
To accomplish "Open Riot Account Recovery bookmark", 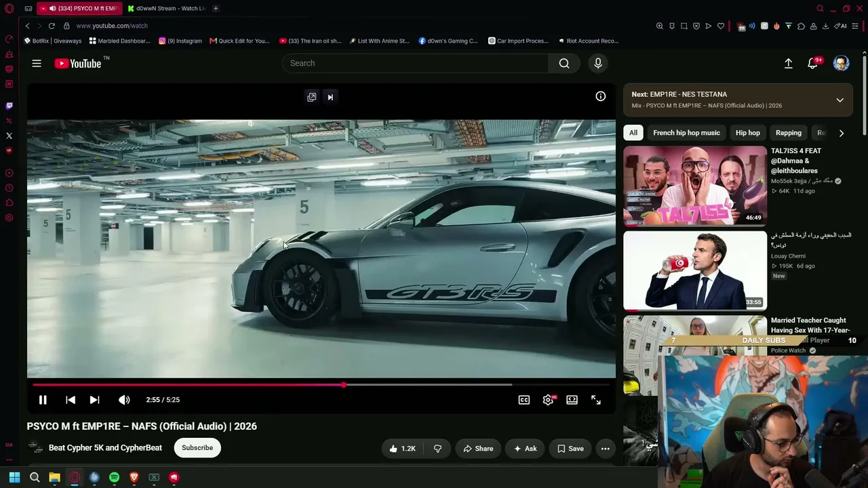I will pyautogui.click(x=589, y=41).
